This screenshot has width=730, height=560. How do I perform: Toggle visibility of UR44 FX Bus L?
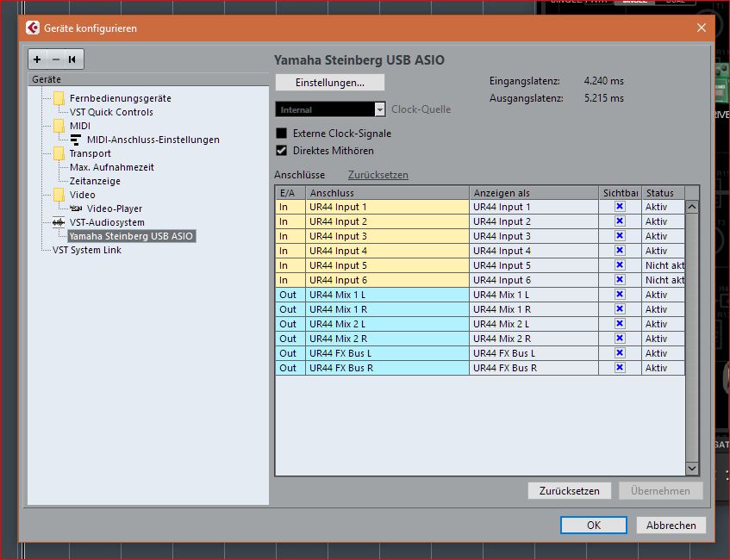point(620,353)
